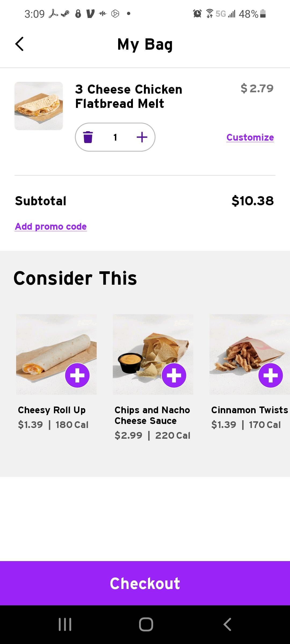Tap the Cheesy Roll Up picture
The width and height of the screenshot is (290, 644).
tap(46, 349)
